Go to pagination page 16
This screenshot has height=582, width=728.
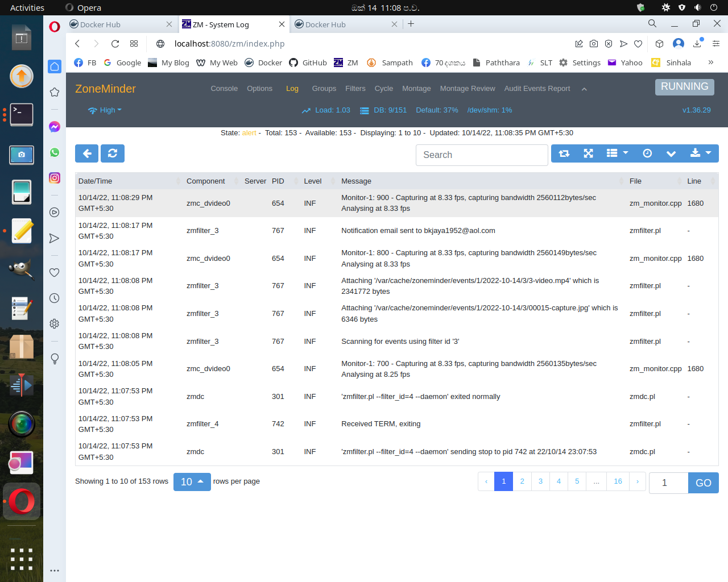pos(618,481)
